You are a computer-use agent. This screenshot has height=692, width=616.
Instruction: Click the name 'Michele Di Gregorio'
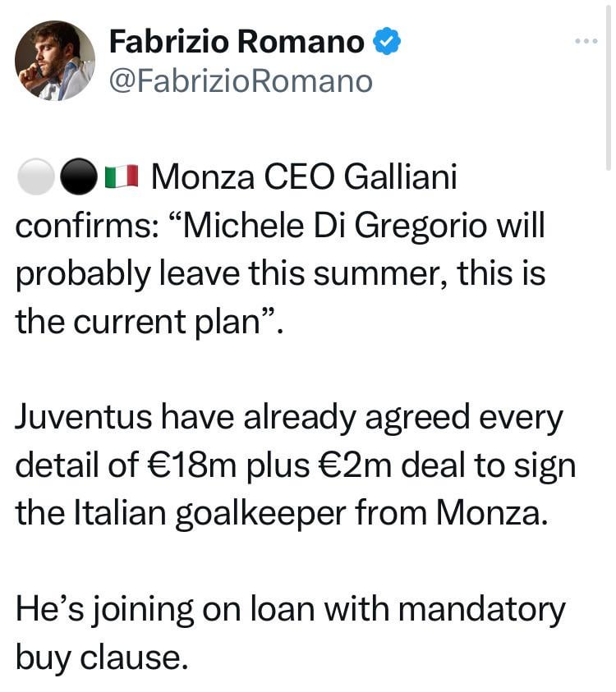click(x=334, y=226)
